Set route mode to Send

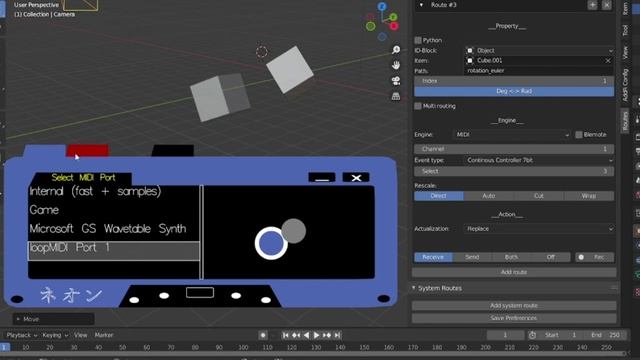472,257
